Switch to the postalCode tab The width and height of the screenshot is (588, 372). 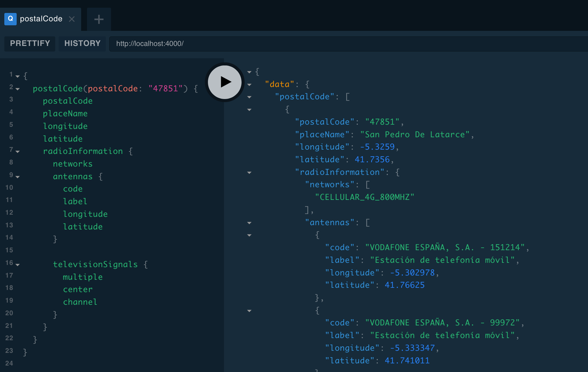click(41, 19)
